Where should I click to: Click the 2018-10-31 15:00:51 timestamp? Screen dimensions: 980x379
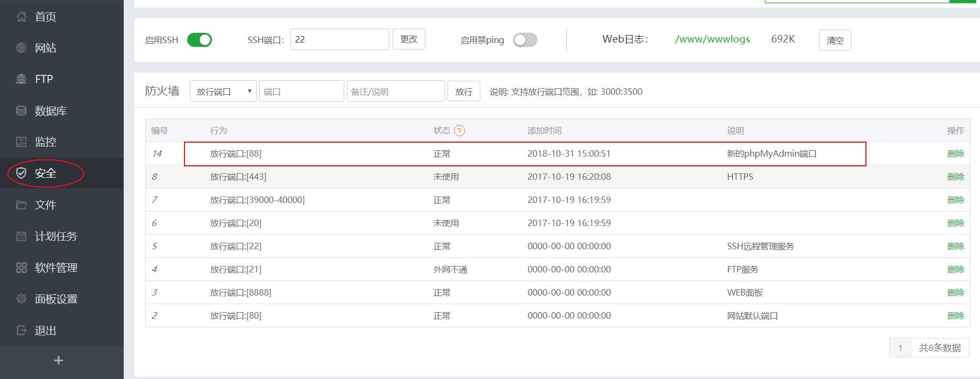pos(569,153)
